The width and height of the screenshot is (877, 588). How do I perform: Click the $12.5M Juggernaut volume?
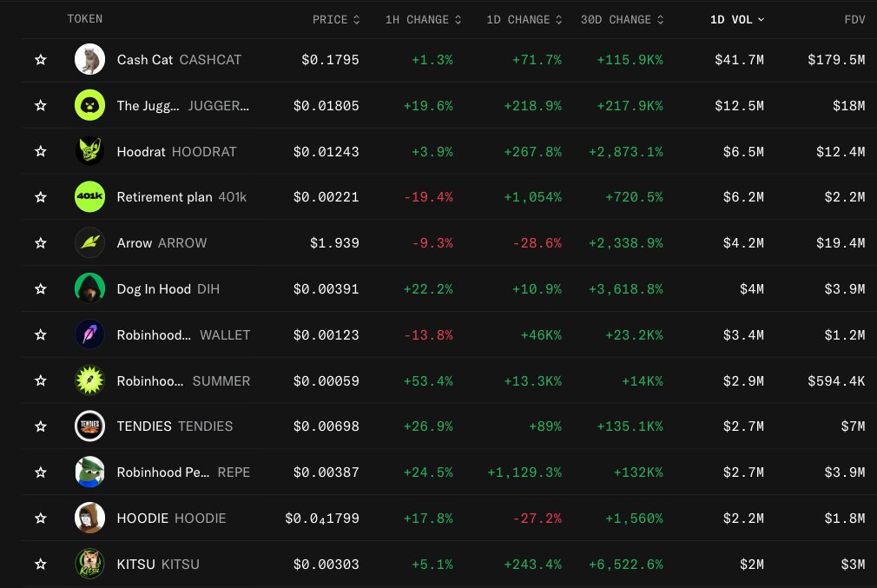pyautogui.click(x=739, y=106)
